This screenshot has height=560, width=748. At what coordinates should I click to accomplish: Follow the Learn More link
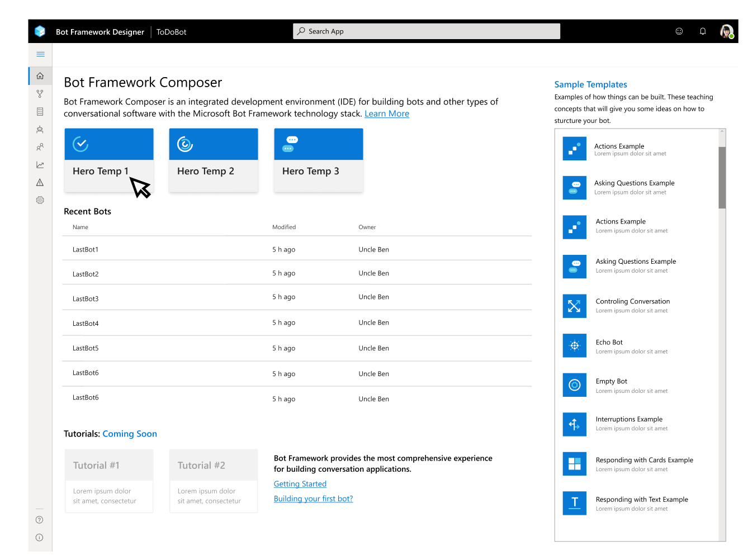pos(387,113)
